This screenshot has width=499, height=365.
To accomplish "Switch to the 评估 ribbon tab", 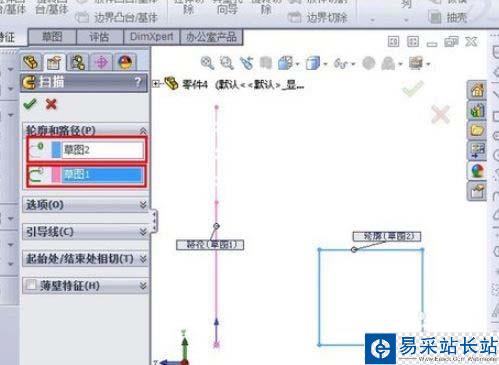I will [x=99, y=37].
